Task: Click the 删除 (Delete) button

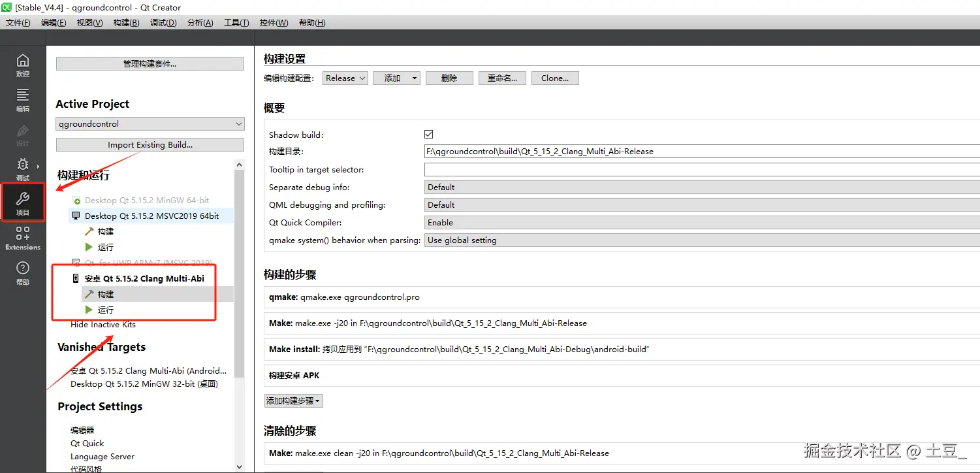Action: (449, 78)
